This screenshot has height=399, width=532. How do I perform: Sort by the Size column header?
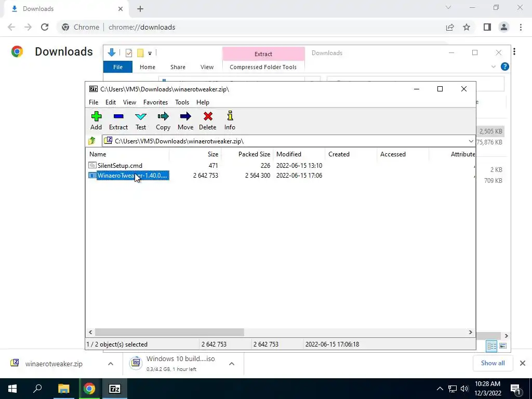point(195,154)
